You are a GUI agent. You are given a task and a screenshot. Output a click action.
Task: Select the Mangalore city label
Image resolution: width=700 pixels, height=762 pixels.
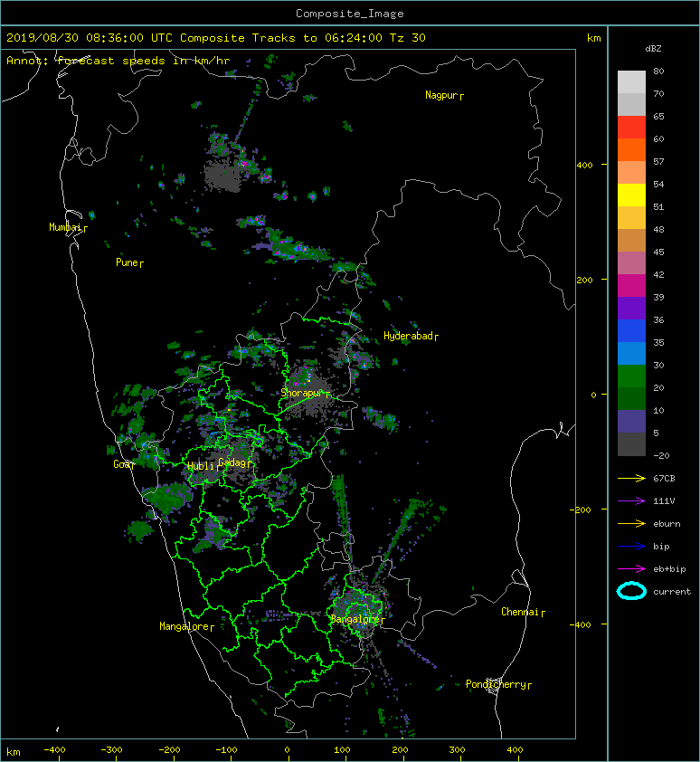click(184, 626)
